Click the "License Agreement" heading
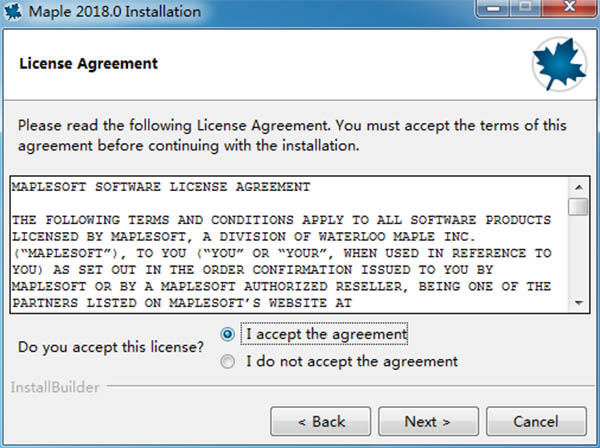 (x=88, y=64)
